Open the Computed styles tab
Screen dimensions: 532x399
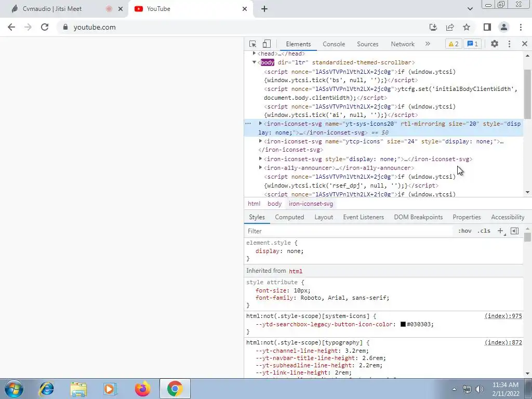click(x=289, y=217)
